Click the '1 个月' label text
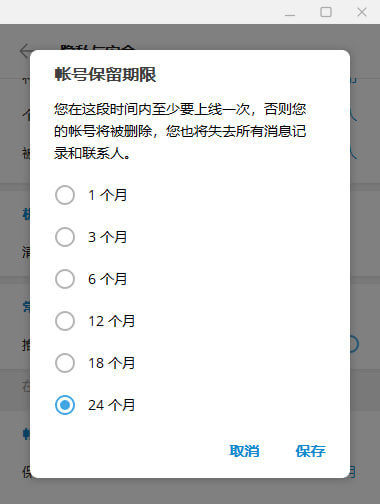 [107, 195]
